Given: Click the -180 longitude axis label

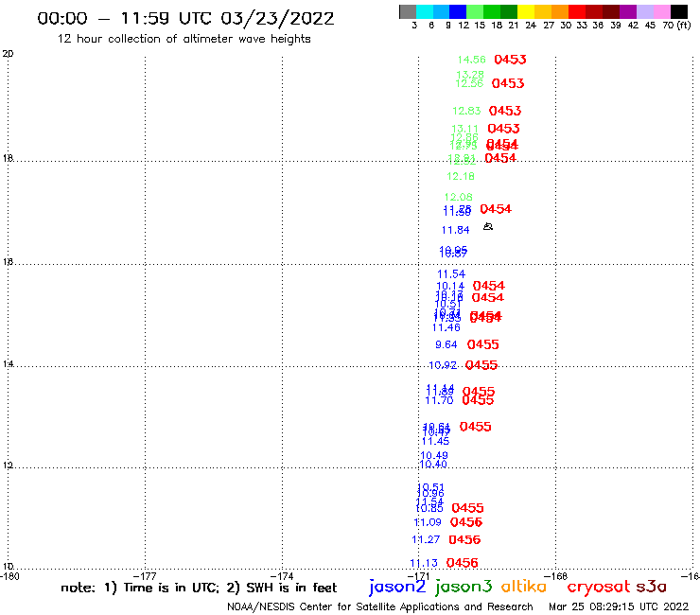Looking at the screenshot, I should tap(9, 576).
